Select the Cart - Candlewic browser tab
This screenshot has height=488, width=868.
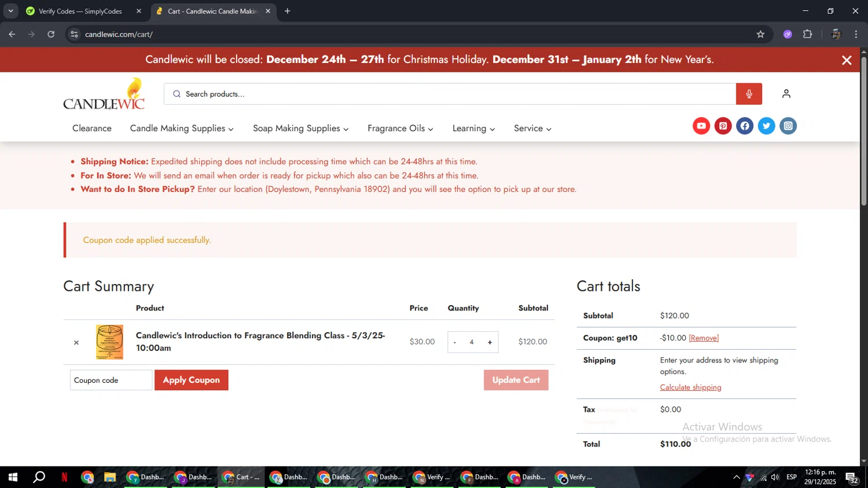[208, 11]
